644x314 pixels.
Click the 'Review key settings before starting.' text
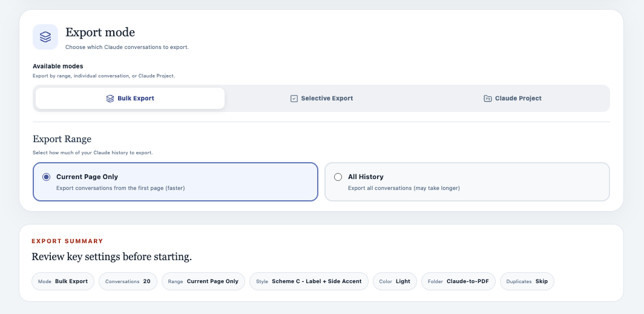(112, 257)
